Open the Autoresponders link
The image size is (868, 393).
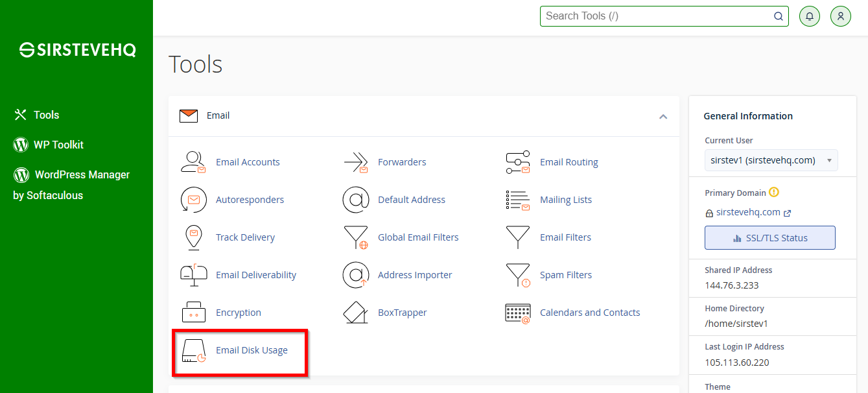coord(250,200)
